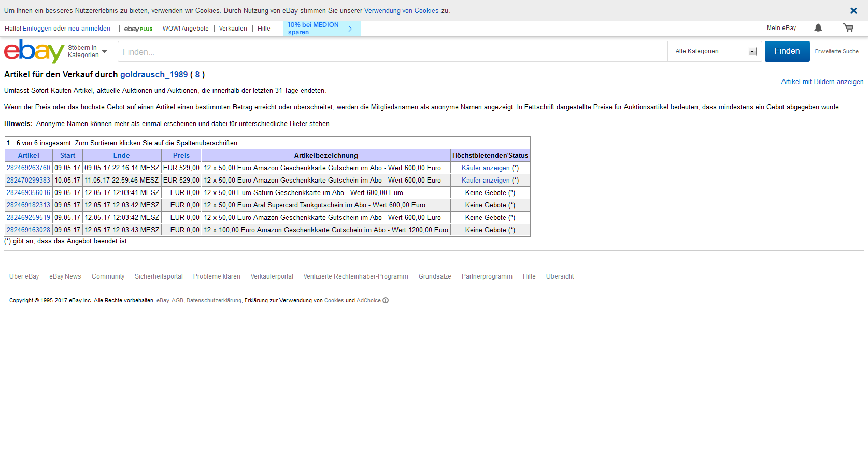Open WOW! Angebote menu item
This screenshot has height=471, width=868.
tap(186, 29)
